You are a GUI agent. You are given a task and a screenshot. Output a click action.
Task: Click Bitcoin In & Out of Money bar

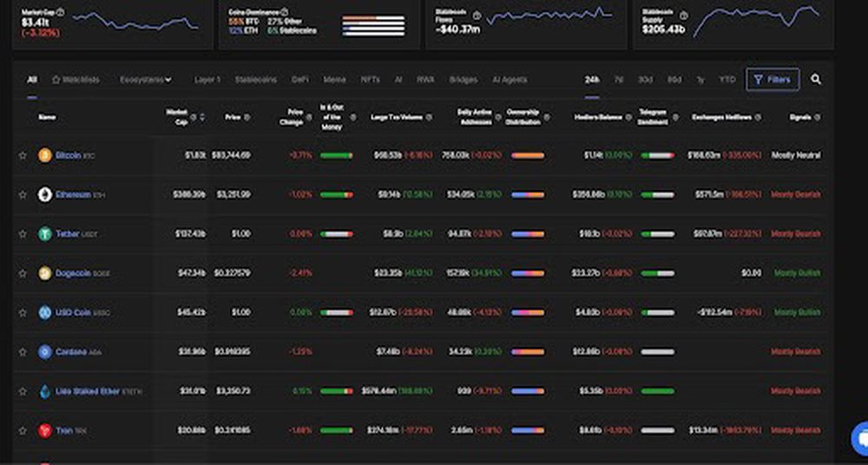[337, 155]
